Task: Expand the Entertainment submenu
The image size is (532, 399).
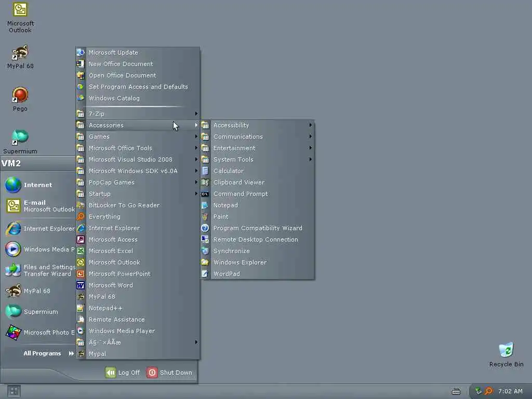Action: tap(258, 148)
